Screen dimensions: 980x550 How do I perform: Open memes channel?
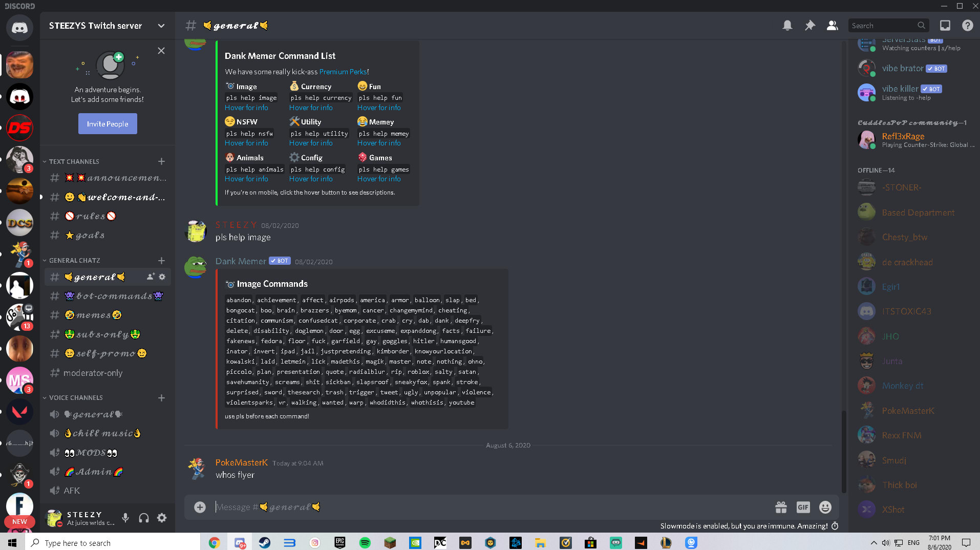click(x=108, y=315)
